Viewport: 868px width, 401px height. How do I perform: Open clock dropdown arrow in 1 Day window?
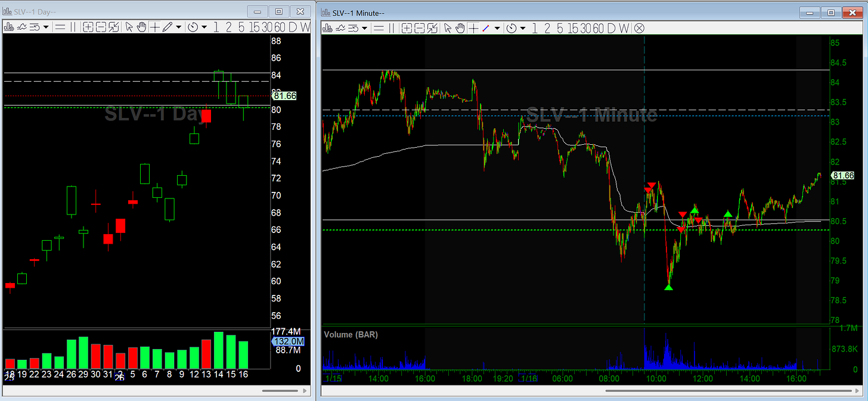pyautogui.click(x=204, y=27)
